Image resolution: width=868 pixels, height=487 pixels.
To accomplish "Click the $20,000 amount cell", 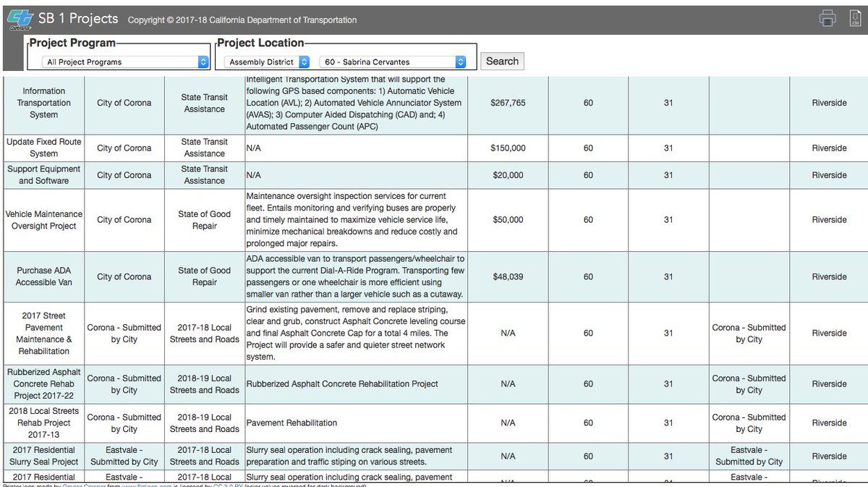I will pyautogui.click(x=508, y=175).
